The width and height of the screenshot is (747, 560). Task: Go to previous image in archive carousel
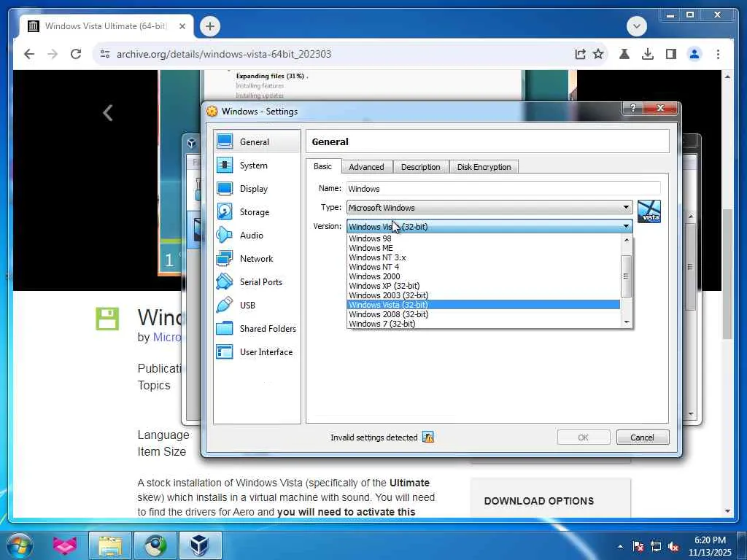click(108, 113)
